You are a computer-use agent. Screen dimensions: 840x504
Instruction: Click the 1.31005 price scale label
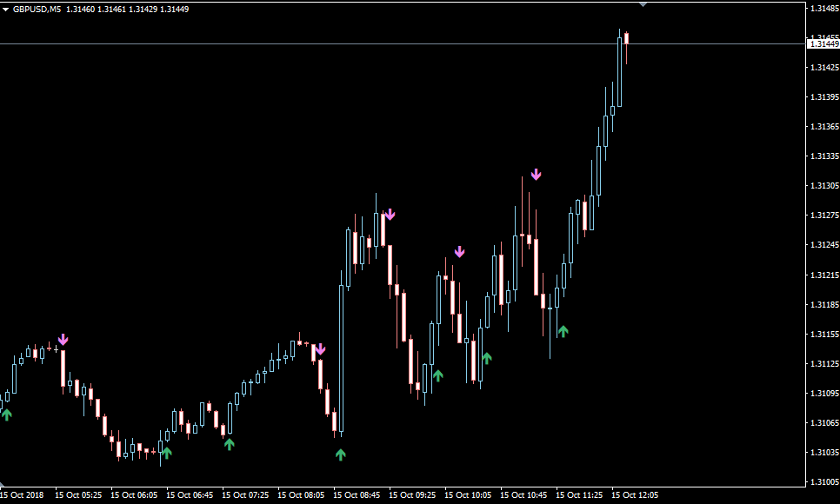823,481
